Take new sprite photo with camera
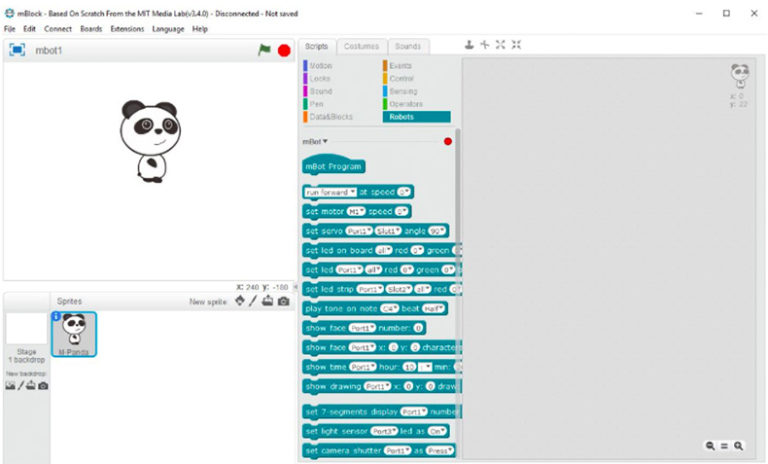The width and height of the screenshot is (768, 464). click(x=283, y=301)
